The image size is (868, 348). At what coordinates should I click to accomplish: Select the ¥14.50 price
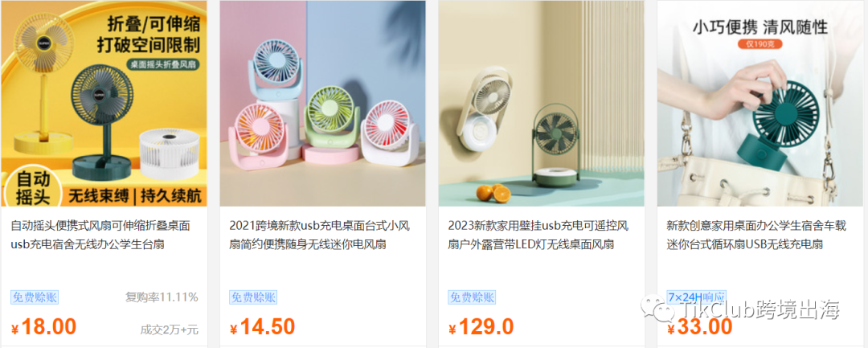coord(262,327)
